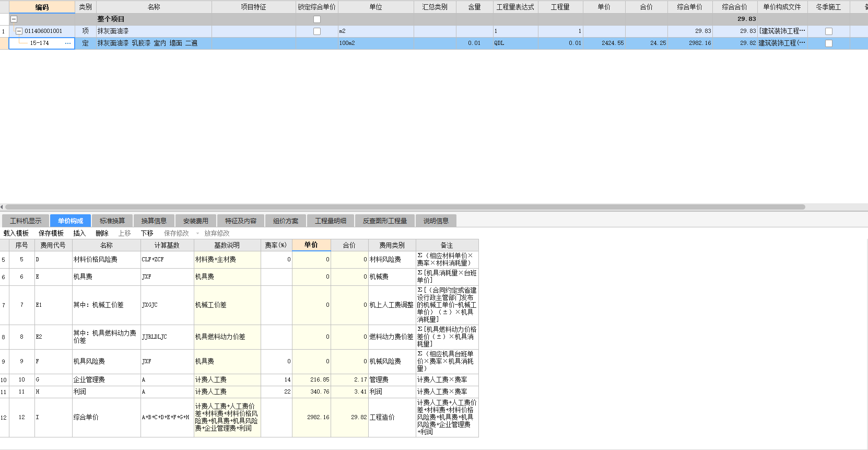Open the 反查图形工程量 tab
868x450 pixels.
385,221
